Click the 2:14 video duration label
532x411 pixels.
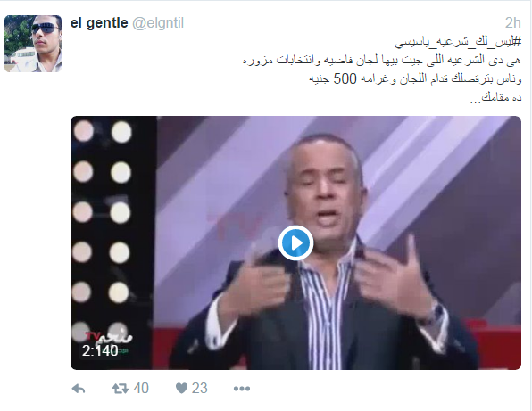[100, 350]
